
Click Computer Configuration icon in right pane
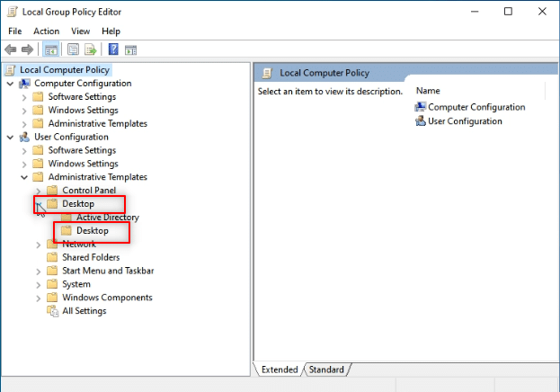point(421,107)
